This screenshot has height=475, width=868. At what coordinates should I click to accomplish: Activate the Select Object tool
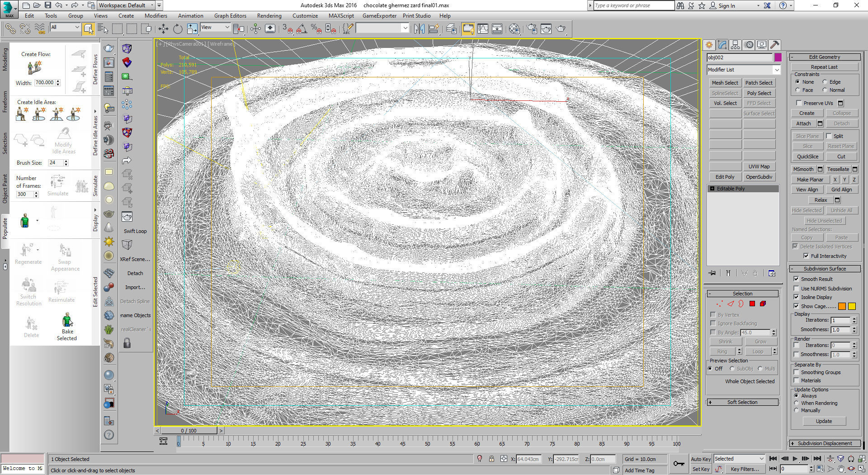pos(88,29)
